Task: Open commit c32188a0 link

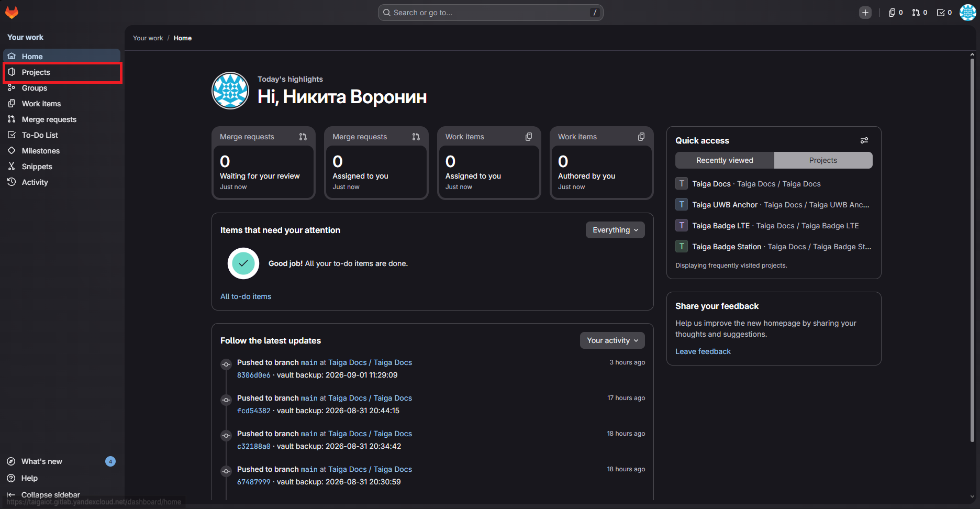Action: (254, 446)
